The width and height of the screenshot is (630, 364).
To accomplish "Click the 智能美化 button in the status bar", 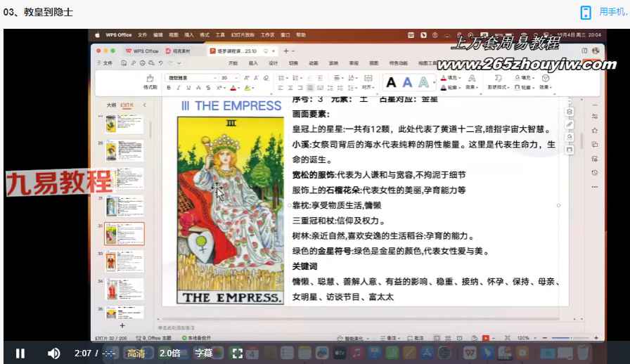I will (352, 338).
